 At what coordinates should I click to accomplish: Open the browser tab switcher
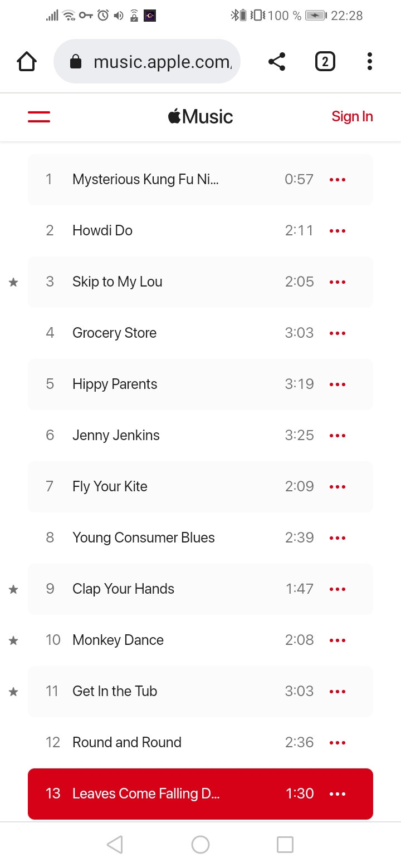click(x=325, y=62)
